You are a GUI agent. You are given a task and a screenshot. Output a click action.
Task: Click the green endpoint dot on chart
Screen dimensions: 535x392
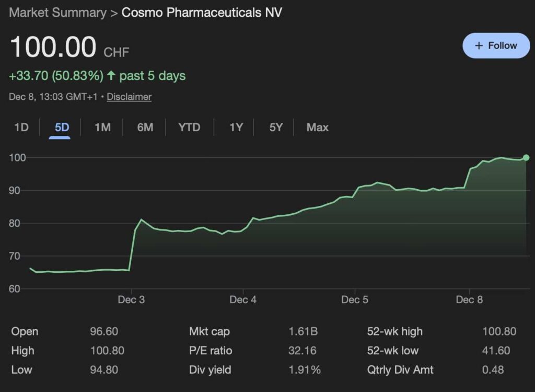pos(526,157)
